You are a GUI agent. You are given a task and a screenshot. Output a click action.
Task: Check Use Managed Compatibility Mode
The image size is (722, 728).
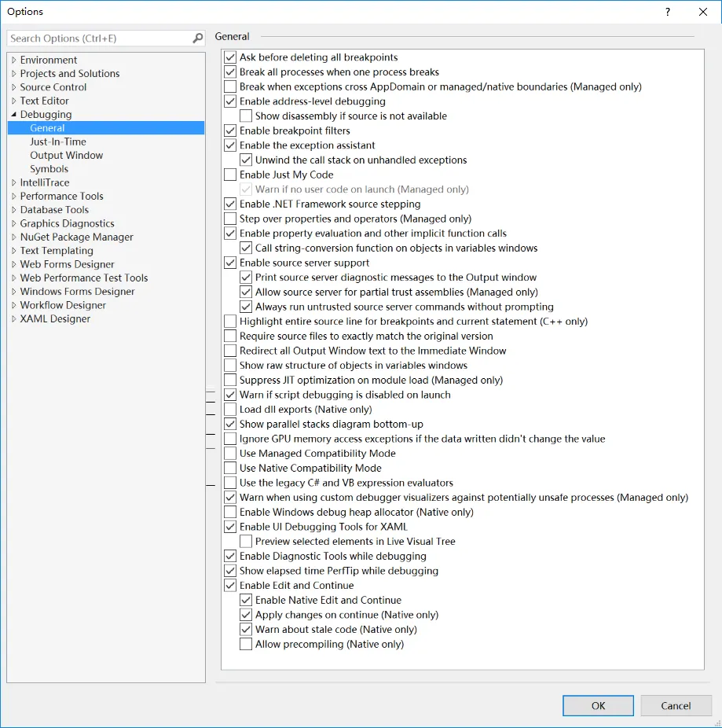tap(230, 453)
